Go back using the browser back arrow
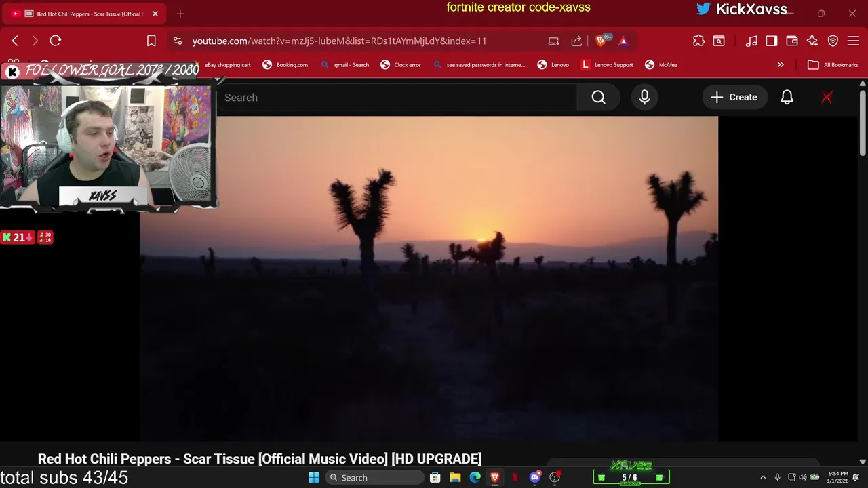 point(15,41)
